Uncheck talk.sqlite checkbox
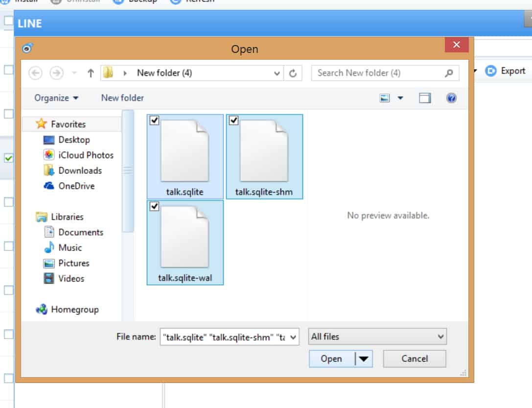 pyautogui.click(x=154, y=120)
